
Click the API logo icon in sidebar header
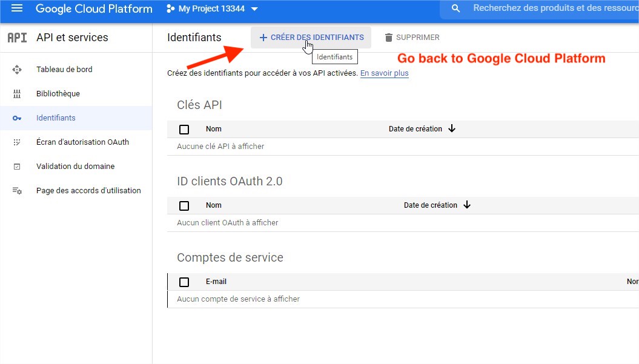click(17, 38)
